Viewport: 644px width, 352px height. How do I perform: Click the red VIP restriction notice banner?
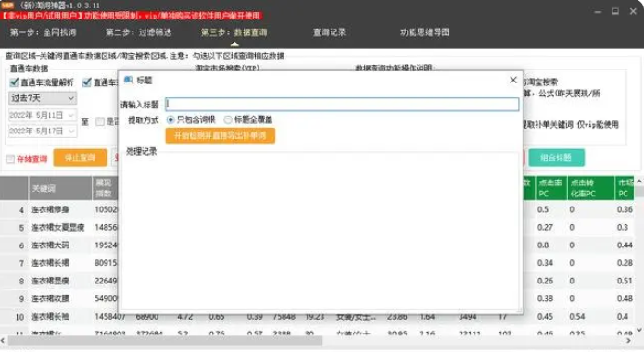(x=132, y=16)
